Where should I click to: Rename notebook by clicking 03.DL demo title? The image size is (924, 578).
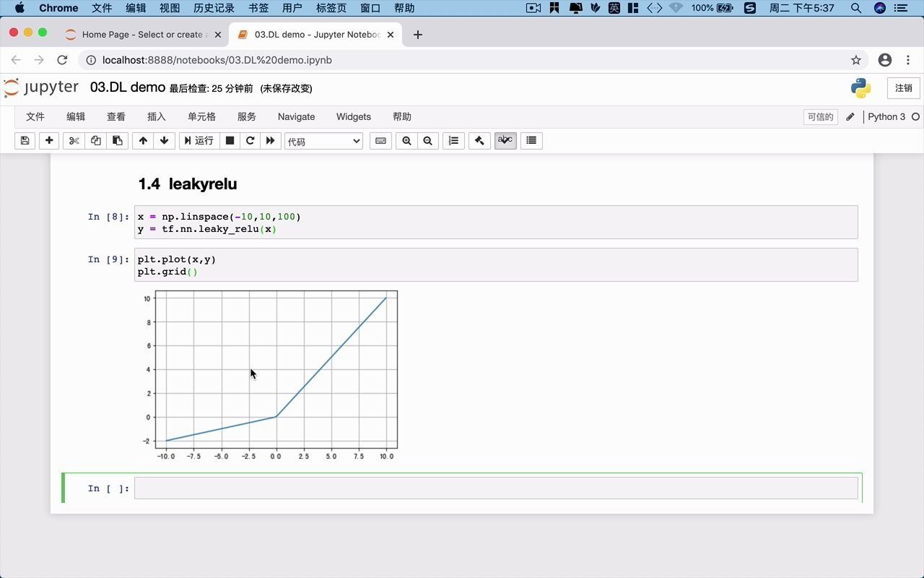pyautogui.click(x=128, y=87)
